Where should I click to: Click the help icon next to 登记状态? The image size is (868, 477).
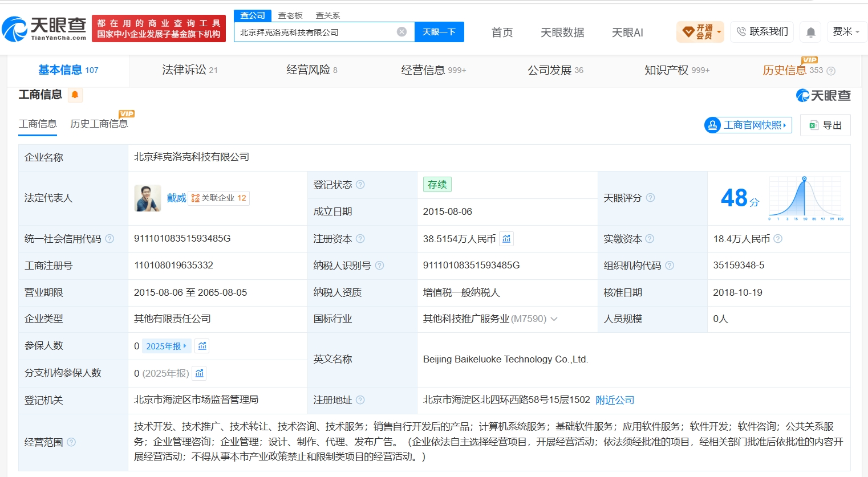360,185
